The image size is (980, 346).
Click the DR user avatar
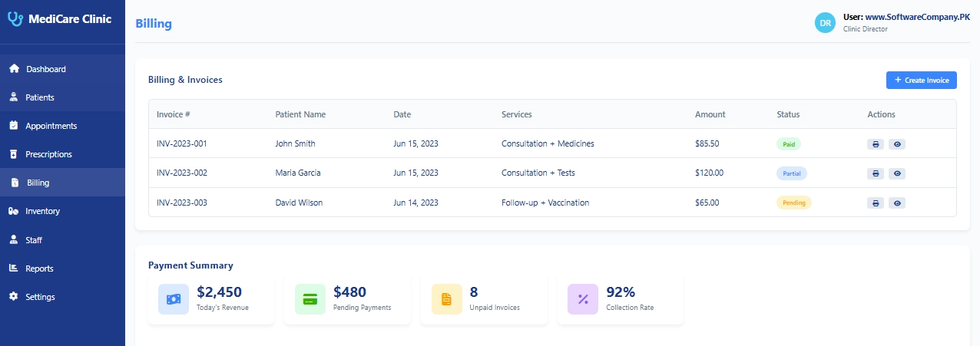(x=825, y=23)
